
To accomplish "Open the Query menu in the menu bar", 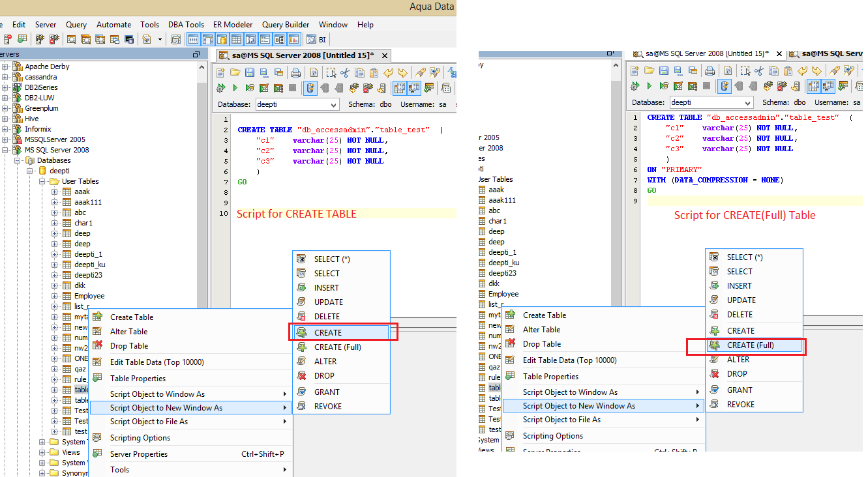I will (76, 25).
